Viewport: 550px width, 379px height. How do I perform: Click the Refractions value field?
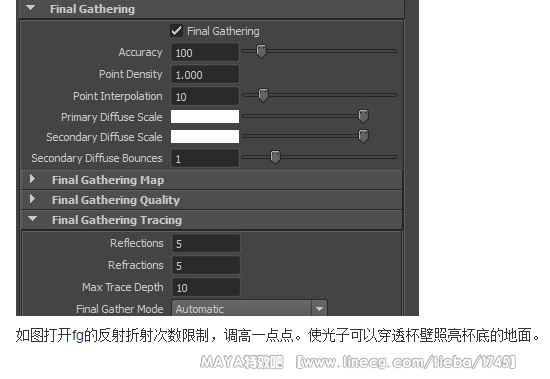coord(206,265)
